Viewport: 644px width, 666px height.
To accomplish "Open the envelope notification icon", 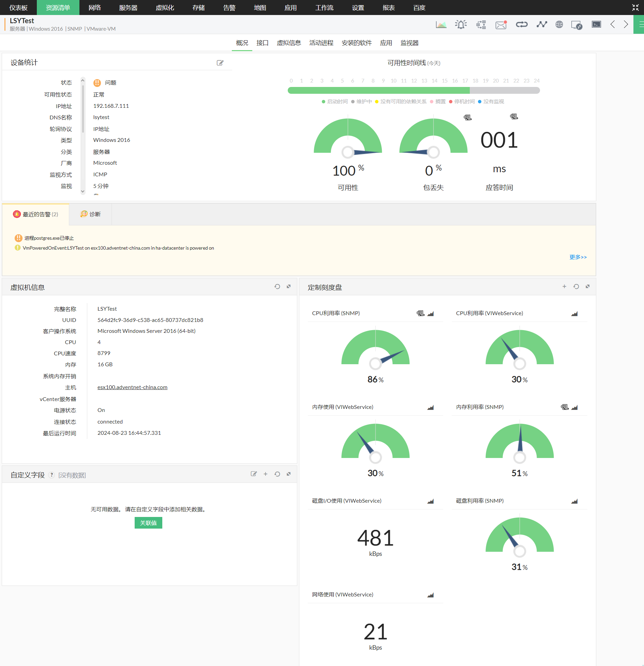I will (501, 25).
